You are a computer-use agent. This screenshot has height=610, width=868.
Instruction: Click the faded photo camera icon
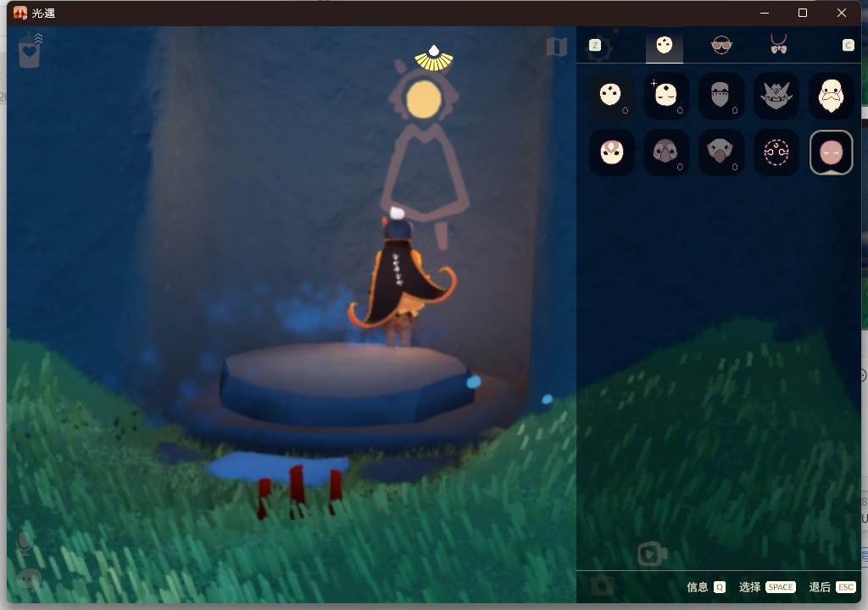(x=603, y=585)
